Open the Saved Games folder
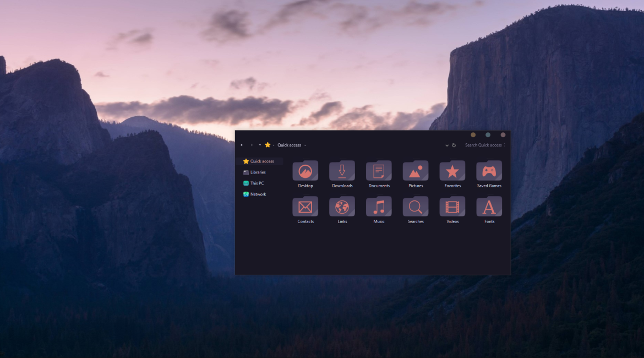The height and width of the screenshot is (358, 644). 489,171
